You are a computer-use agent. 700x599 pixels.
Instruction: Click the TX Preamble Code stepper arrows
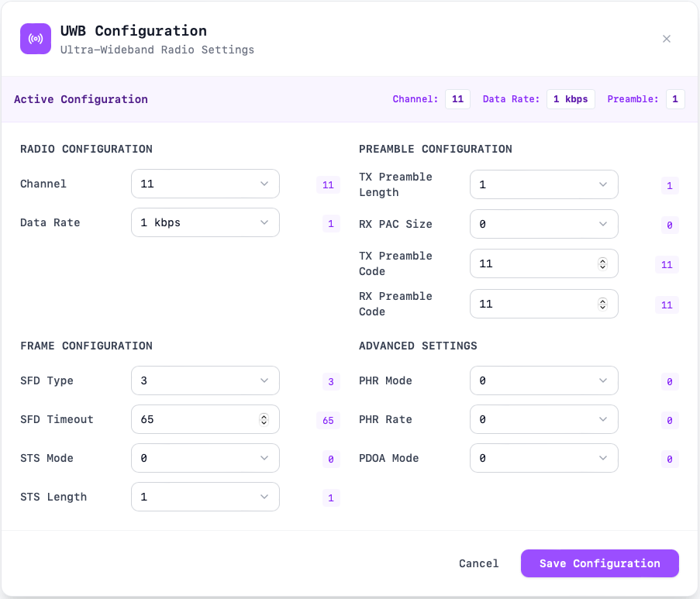602,263
